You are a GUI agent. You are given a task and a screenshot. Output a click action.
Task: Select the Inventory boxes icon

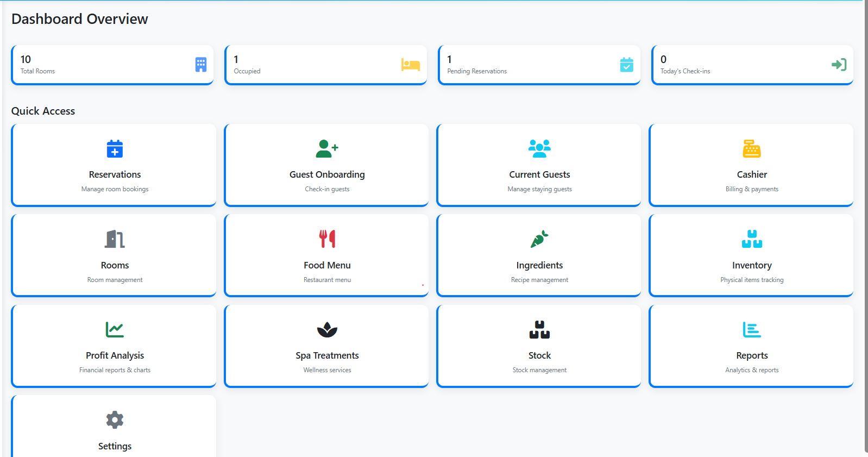pos(752,239)
